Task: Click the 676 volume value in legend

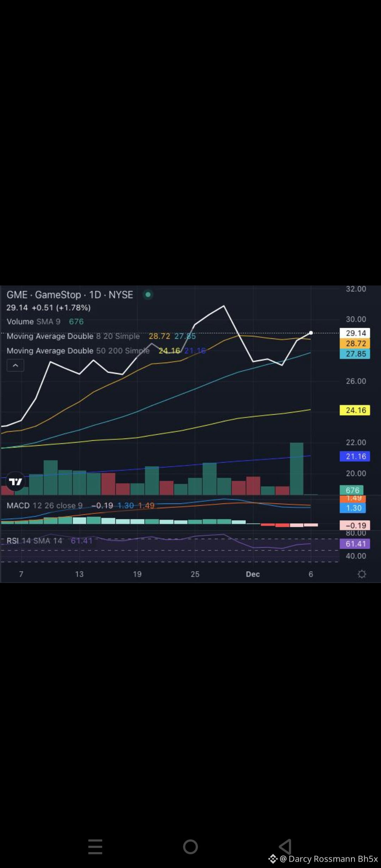Action: 76,321
